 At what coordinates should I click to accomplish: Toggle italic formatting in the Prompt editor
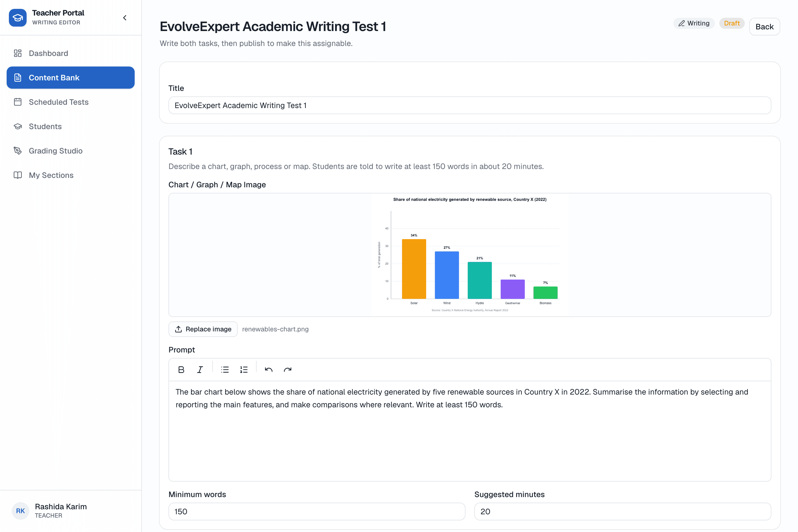(x=200, y=370)
